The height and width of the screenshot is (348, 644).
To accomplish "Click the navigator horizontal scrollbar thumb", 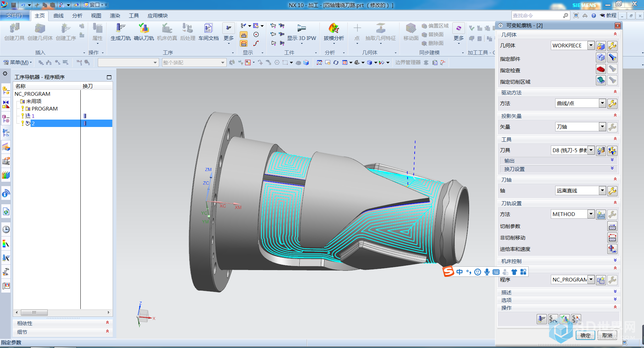I will (x=34, y=312).
